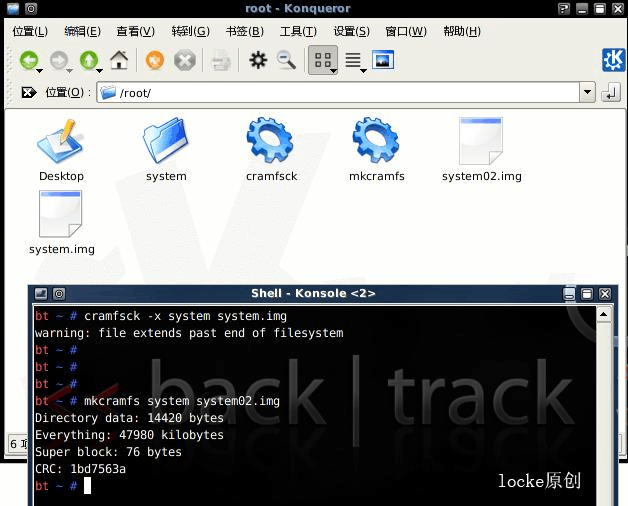Viewport: 628px width, 506px height.
Task: Click the Konsole scrollbar up arrow
Action: coord(604,314)
